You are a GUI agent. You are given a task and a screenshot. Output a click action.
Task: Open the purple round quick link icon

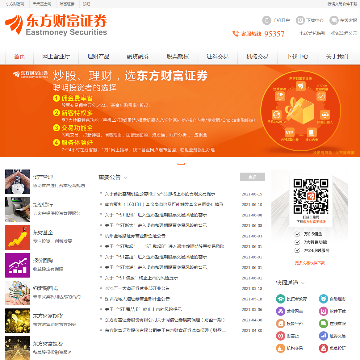click(280, 311)
